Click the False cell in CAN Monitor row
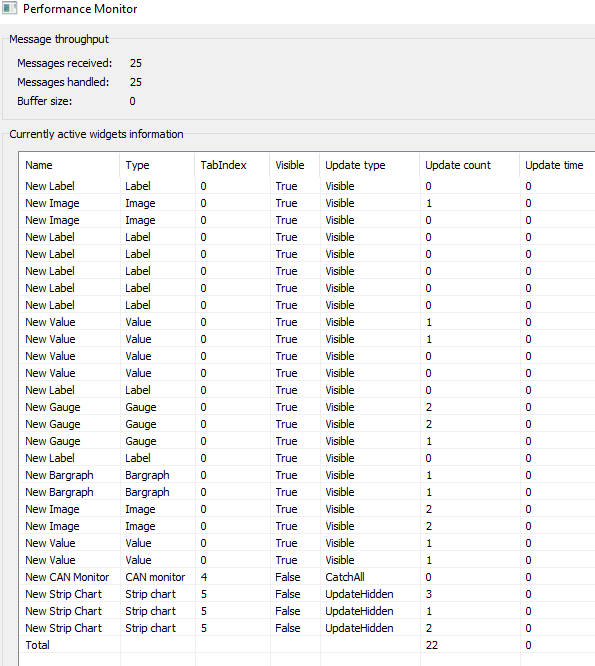Image resolution: width=595 pixels, height=666 pixels. pyautogui.click(x=288, y=577)
